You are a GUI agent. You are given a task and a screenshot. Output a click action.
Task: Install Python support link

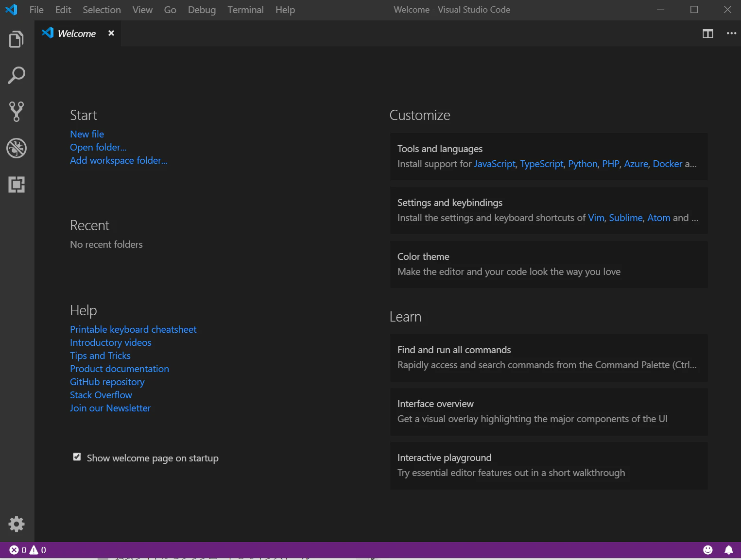pos(583,164)
